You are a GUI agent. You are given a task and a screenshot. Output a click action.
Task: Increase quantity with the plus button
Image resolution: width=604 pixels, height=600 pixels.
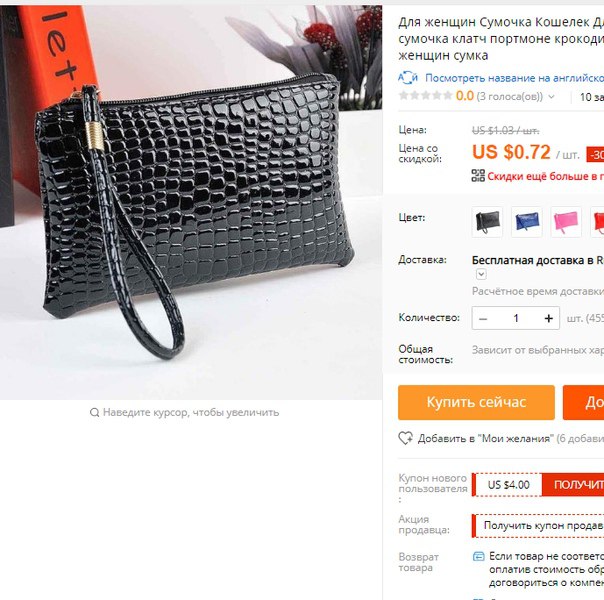pos(549,318)
